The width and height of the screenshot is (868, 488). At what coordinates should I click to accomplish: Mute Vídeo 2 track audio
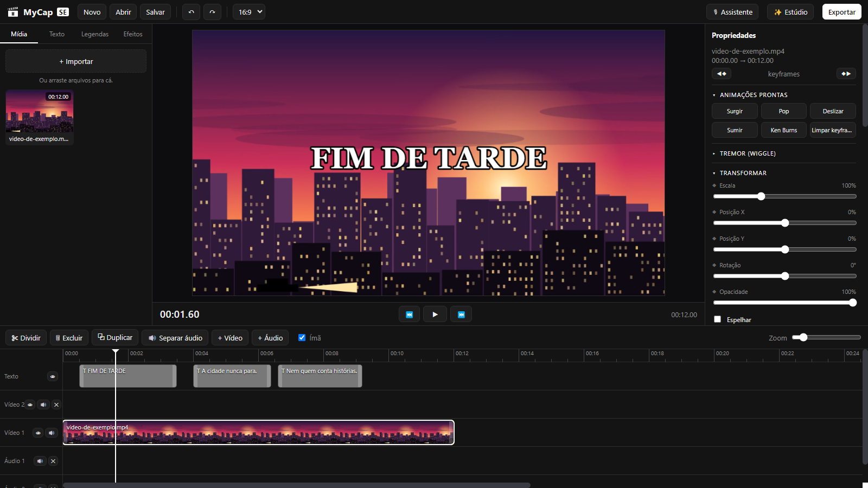[43, 404]
